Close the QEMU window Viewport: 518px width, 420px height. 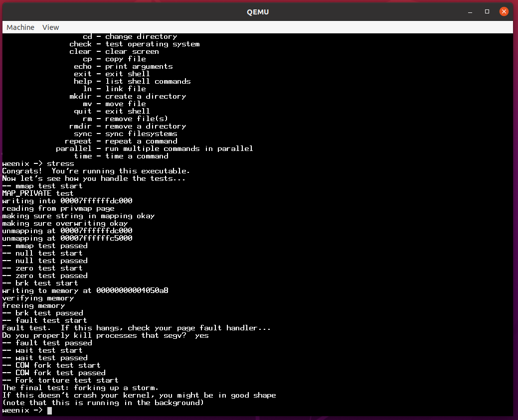click(x=504, y=11)
